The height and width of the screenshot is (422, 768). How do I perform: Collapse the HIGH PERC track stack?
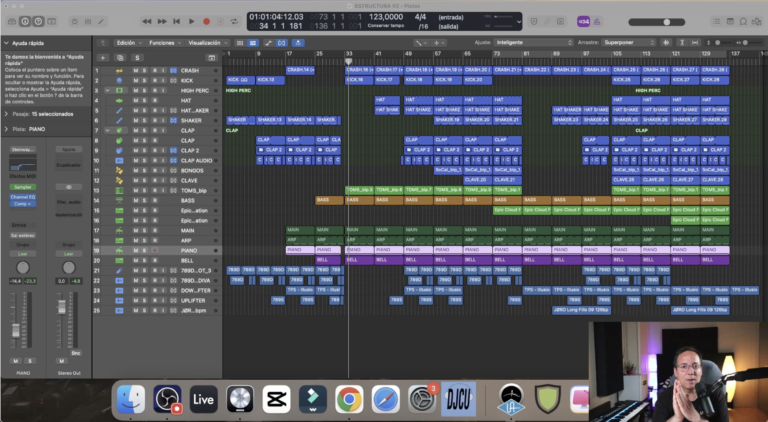point(107,91)
